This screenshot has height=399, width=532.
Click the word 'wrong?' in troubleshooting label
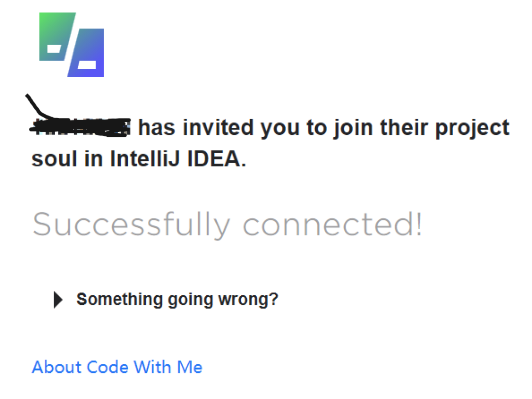[x=248, y=299]
